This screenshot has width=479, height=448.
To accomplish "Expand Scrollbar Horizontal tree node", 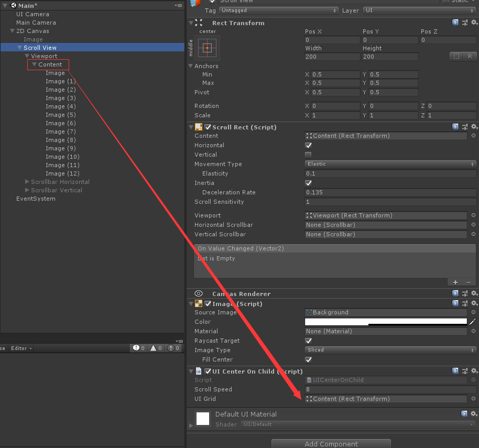I will tap(27, 182).
